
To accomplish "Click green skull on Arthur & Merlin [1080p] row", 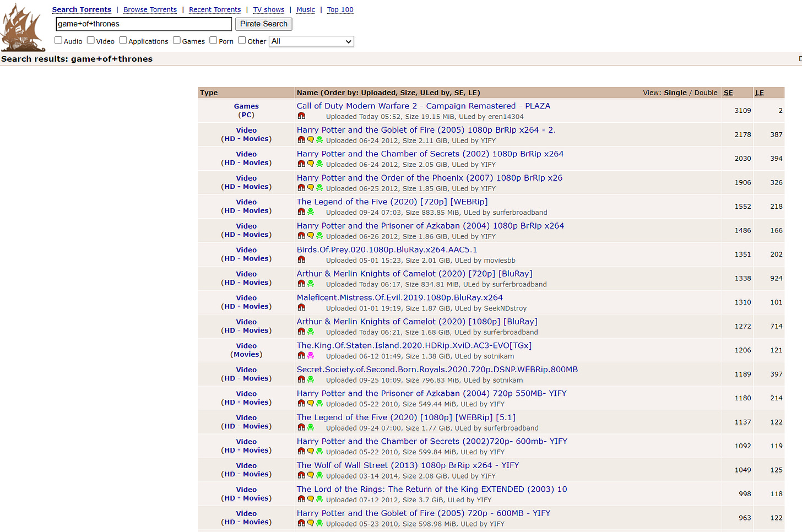I will point(310,332).
